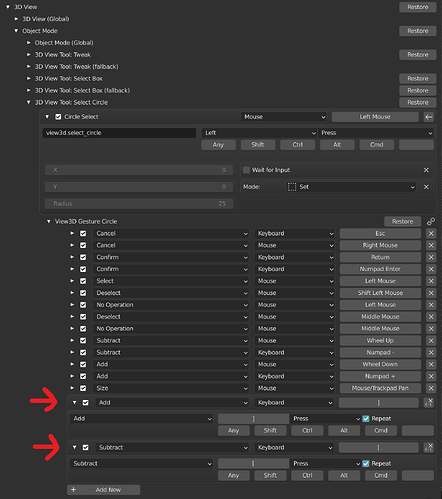Image resolution: width=442 pixels, height=499 pixels.
Task: Click the back arrow icon next to Left Mouse
Action: [x=429, y=117]
